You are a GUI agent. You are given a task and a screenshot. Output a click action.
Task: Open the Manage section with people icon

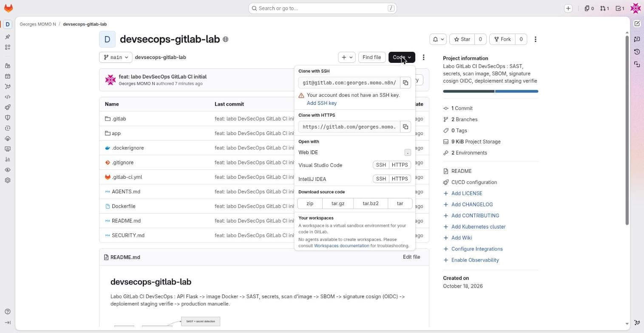[x=7, y=66]
